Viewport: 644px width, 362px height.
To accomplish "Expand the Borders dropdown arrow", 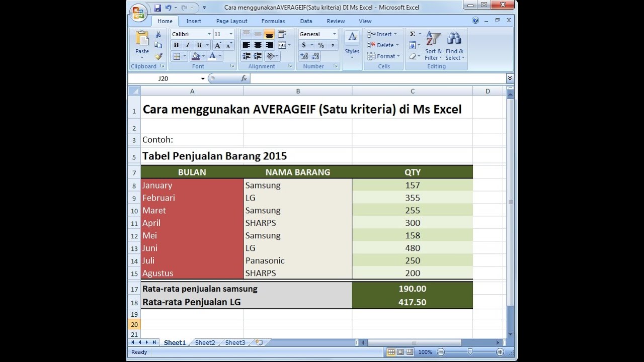I will (185, 56).
